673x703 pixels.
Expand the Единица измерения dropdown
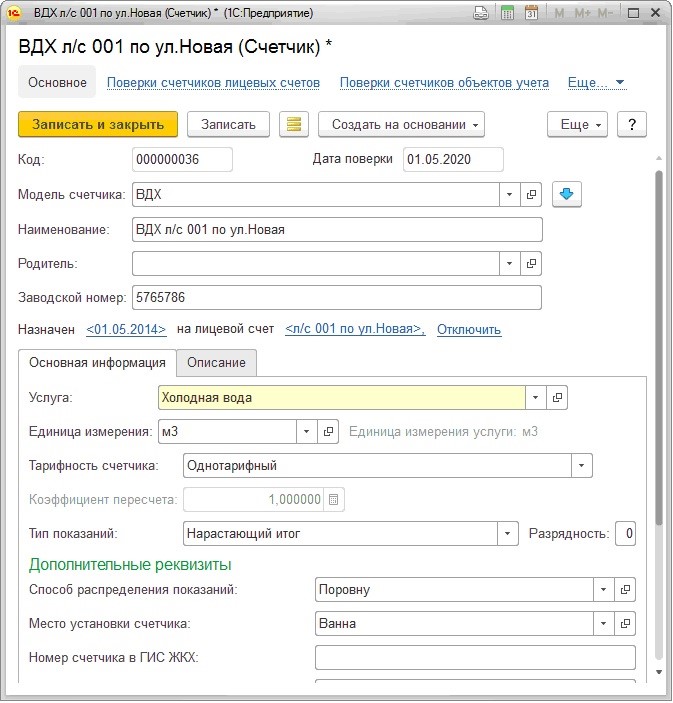(307, 432)
